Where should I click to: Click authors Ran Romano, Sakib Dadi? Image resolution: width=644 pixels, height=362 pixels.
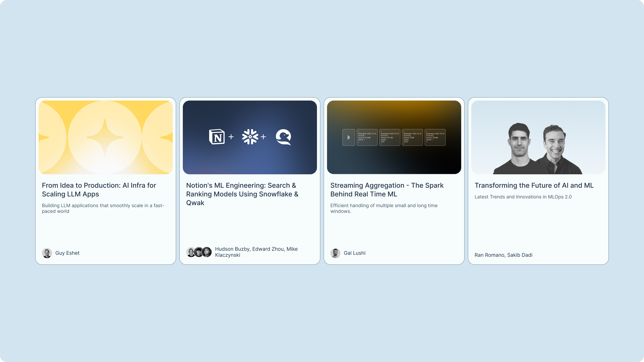click(x=503, y=255)
